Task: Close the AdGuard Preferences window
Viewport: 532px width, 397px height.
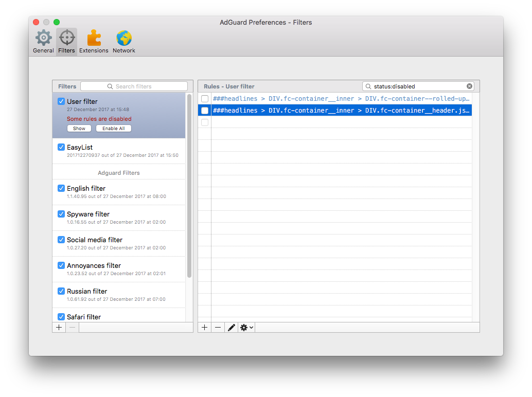Action: [36, 22]
